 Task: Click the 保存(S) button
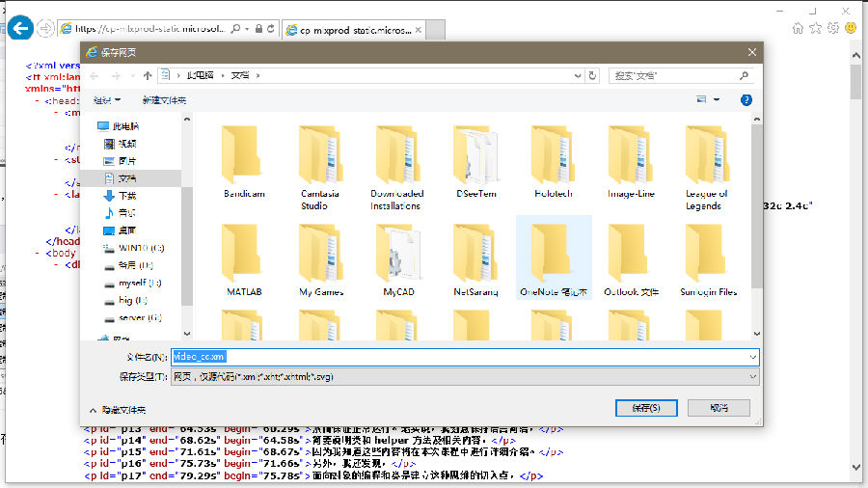click(646, 408)
